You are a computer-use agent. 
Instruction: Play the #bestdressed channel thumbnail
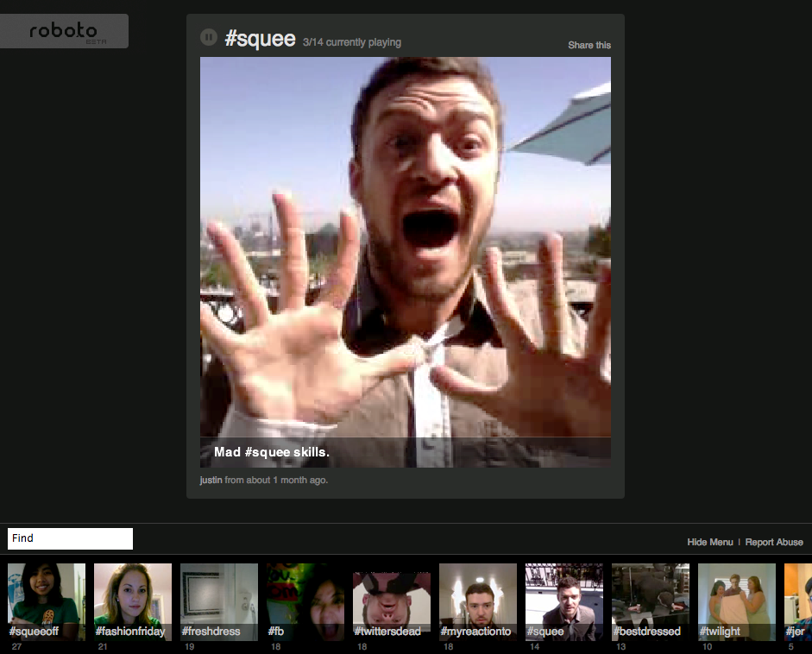click(651, 601)
